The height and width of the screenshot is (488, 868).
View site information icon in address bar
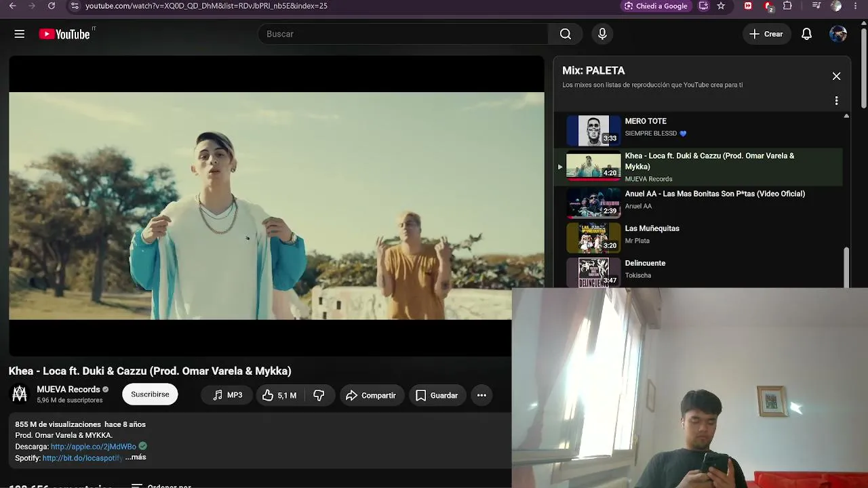point(75,6)
